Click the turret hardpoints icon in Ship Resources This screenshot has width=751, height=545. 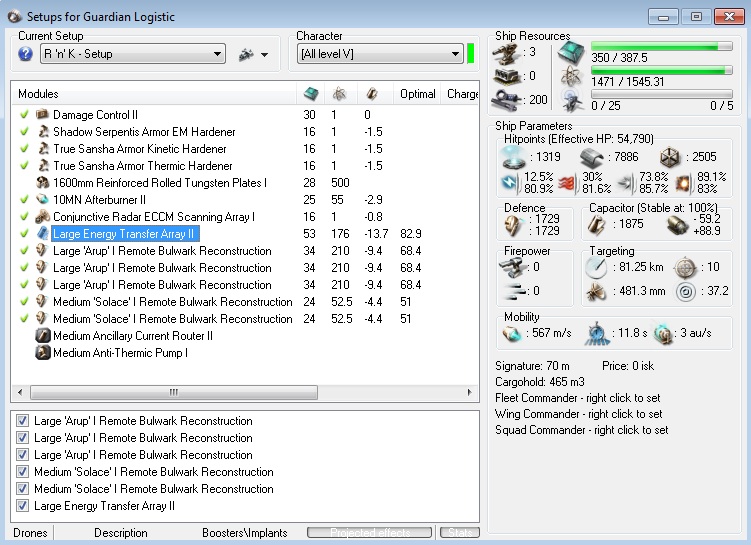(x=505, y=52)
